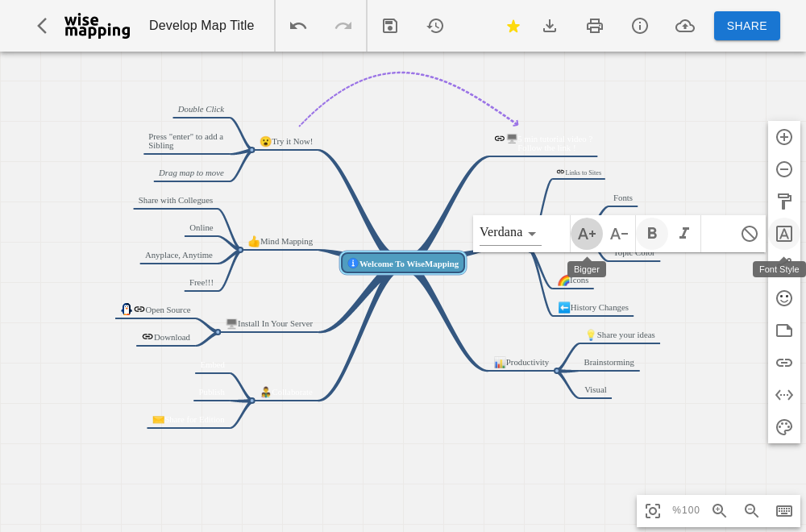Screen dimensions: 806x532
Task: Toggle italic text formatting
Action: click(x=684, y=234)
